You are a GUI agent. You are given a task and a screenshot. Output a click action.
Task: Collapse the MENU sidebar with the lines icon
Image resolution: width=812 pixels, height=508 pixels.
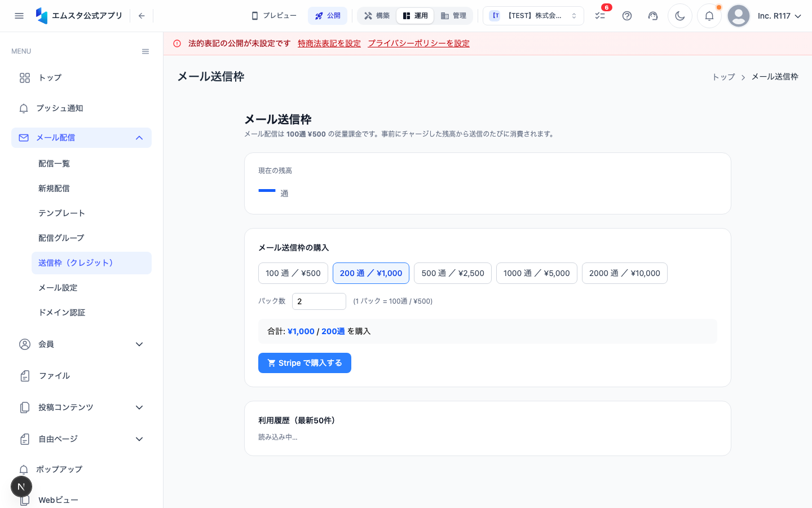pyautogui.click(x=145, y=51)
